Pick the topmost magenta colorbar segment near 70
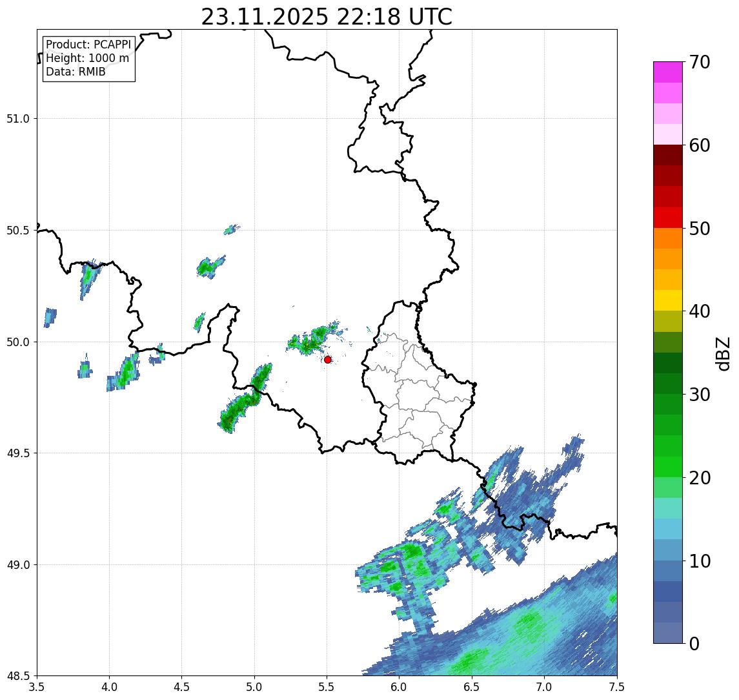 668,72
